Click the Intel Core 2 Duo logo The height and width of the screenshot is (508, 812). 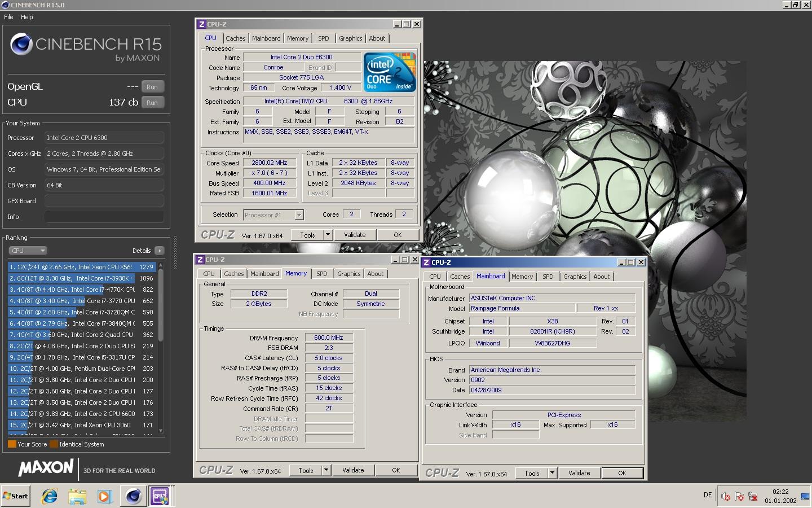click(x=390, y=72)
